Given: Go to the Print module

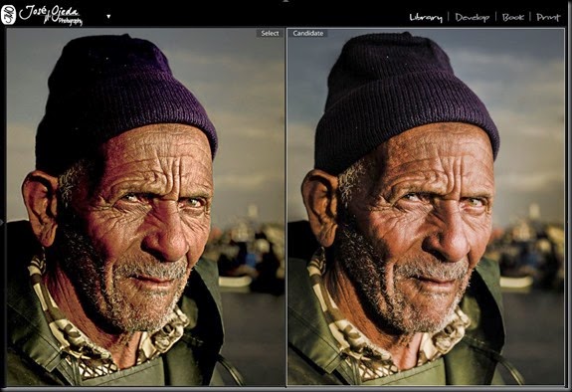Looking at the screenshot, I should coord(548,17).
